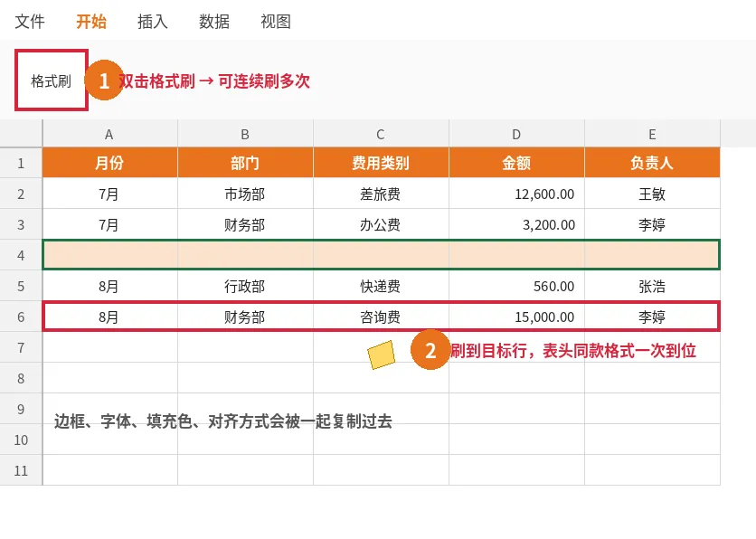Select row 4 header
Viewport: 756px width, 539px height.
point(21,255)
